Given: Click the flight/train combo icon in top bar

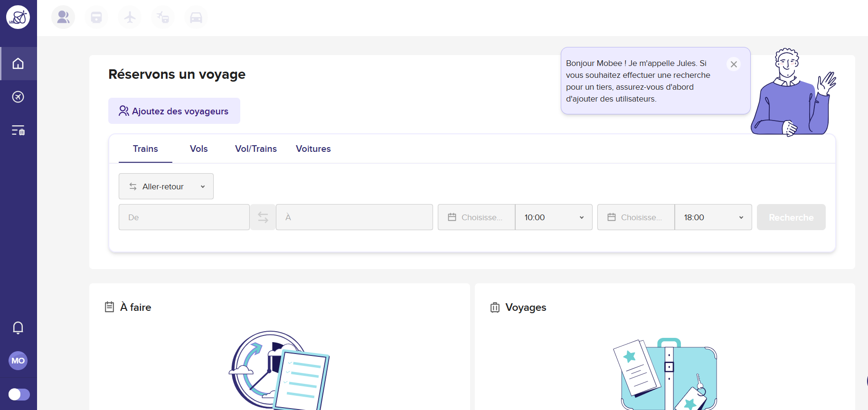Looking at the screenshot, I should click(x=163, y=18).
